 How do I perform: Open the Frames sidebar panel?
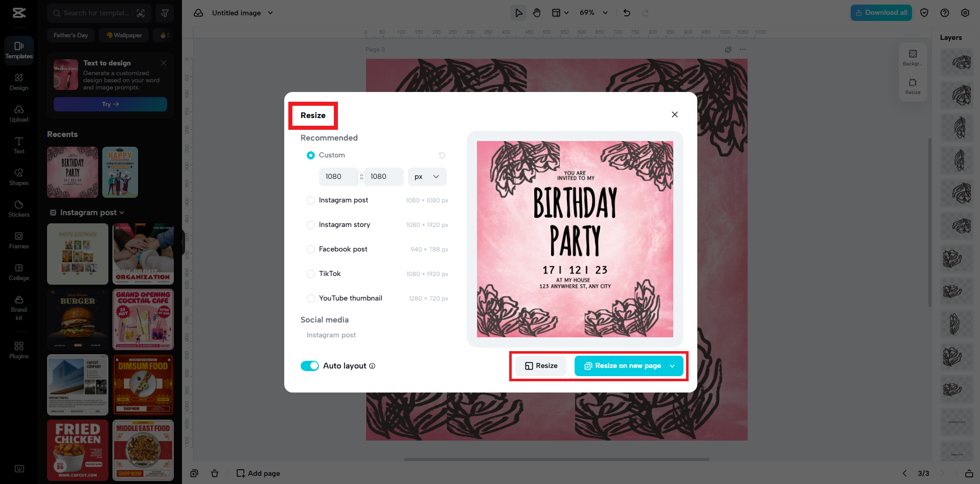coord(19,240)
